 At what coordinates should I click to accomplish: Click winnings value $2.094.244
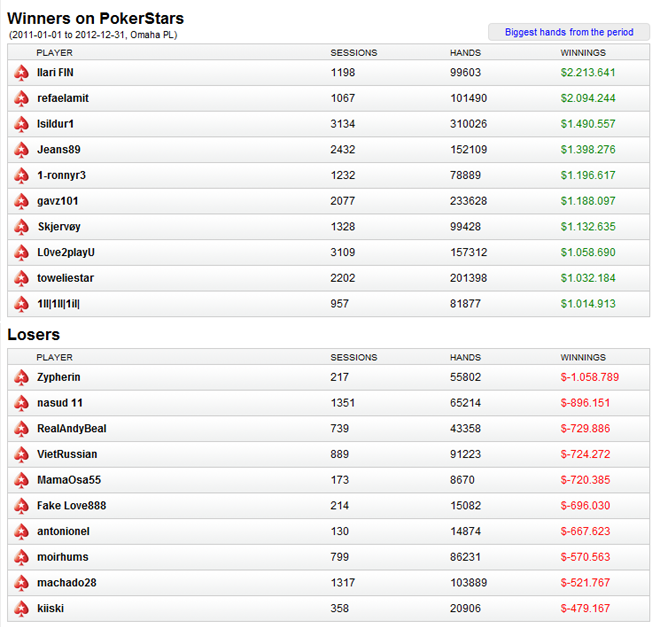(x=588, y=98)
